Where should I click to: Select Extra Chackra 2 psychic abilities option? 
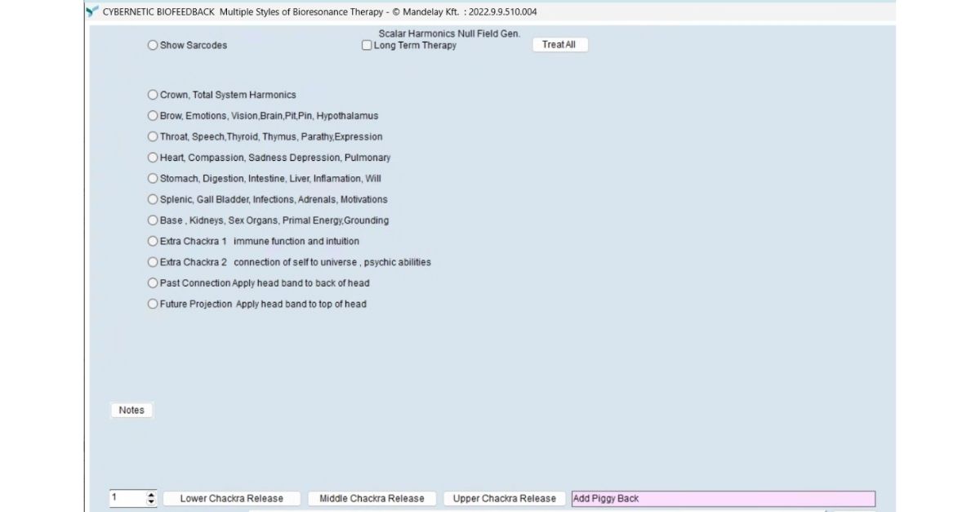tap(153, 263)
